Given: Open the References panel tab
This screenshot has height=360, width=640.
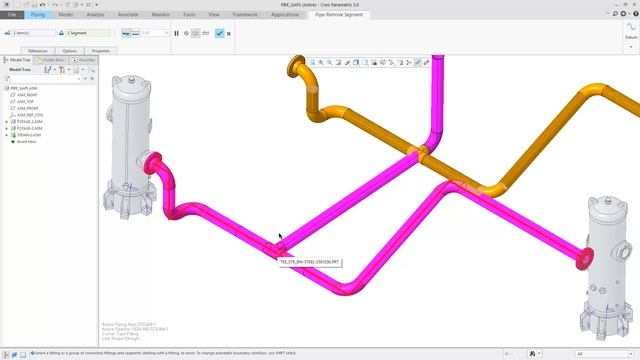Looking at the screenshot, I should (x=38, y=51).
